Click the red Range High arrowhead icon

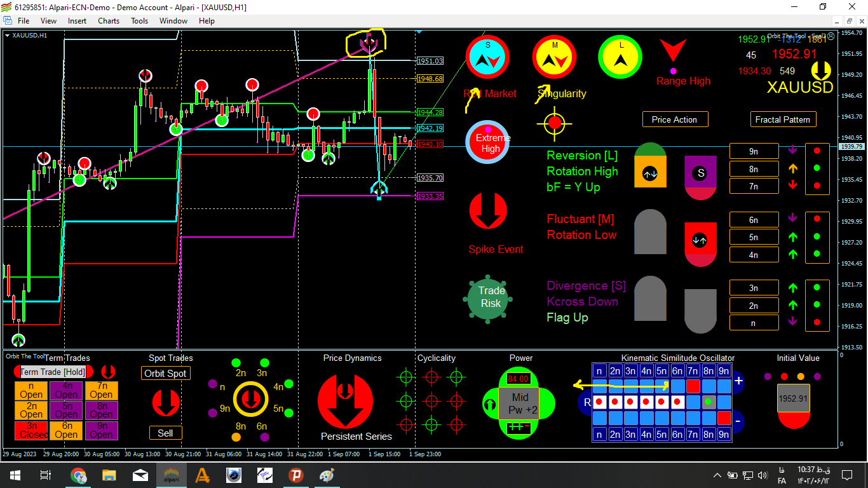[672, 51]
